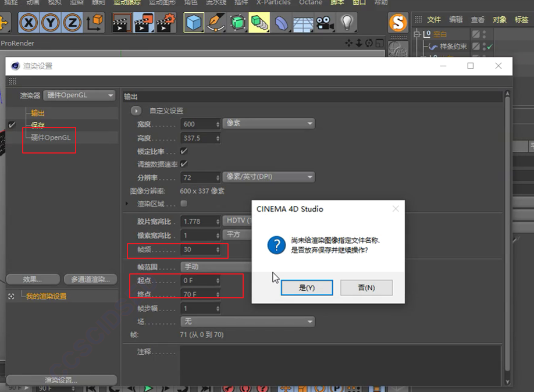The width and height of the screenshot is (534, 392).
Task: Expand the 渲染区域 disclosure triangle
Action: pyautogui.click(x=127, y=204)
